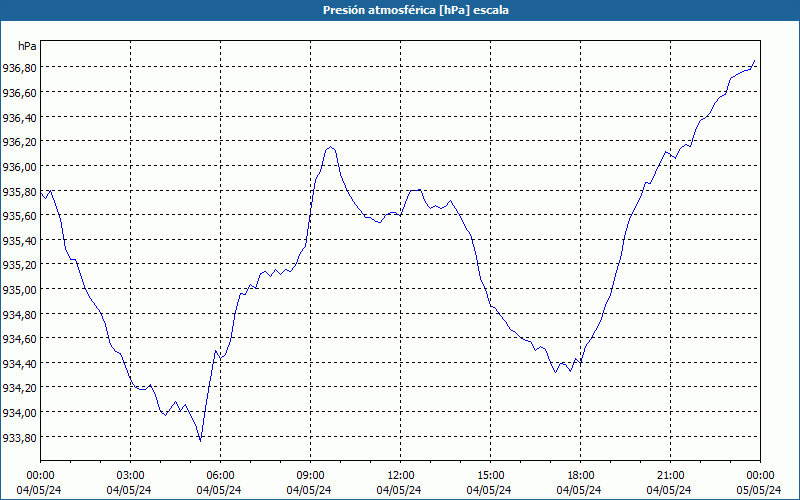Click the 05/05/24 date label
Image resolution: width=800 pixels, height=500 pixels.
pyautogui.click(x=760, y=490)
